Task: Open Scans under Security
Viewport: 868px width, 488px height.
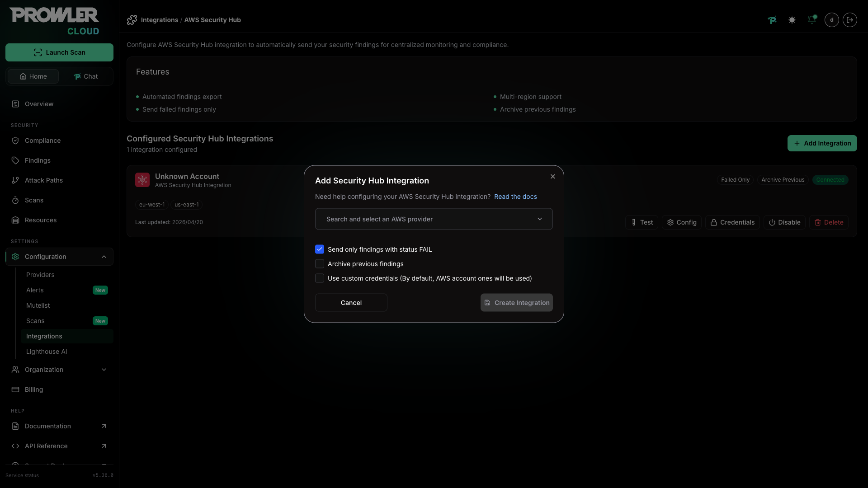Action: [x=59, y=200]
